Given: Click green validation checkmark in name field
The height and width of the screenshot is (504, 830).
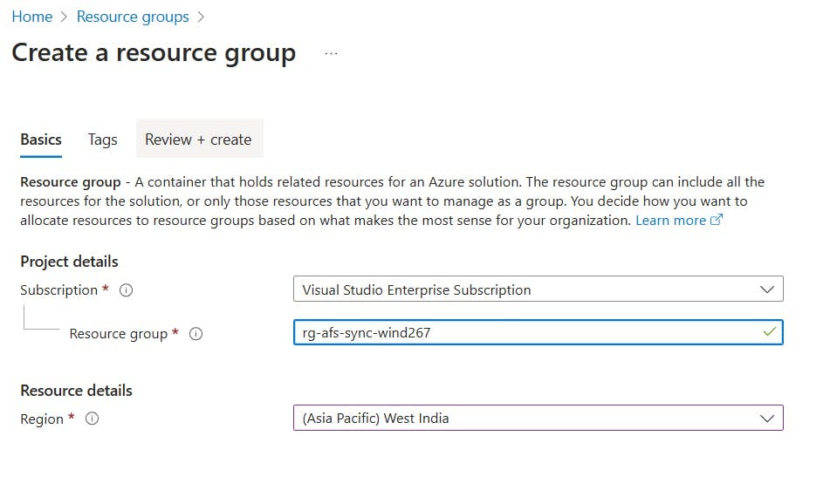Looking at the screenshot, I should pos(770,331).
